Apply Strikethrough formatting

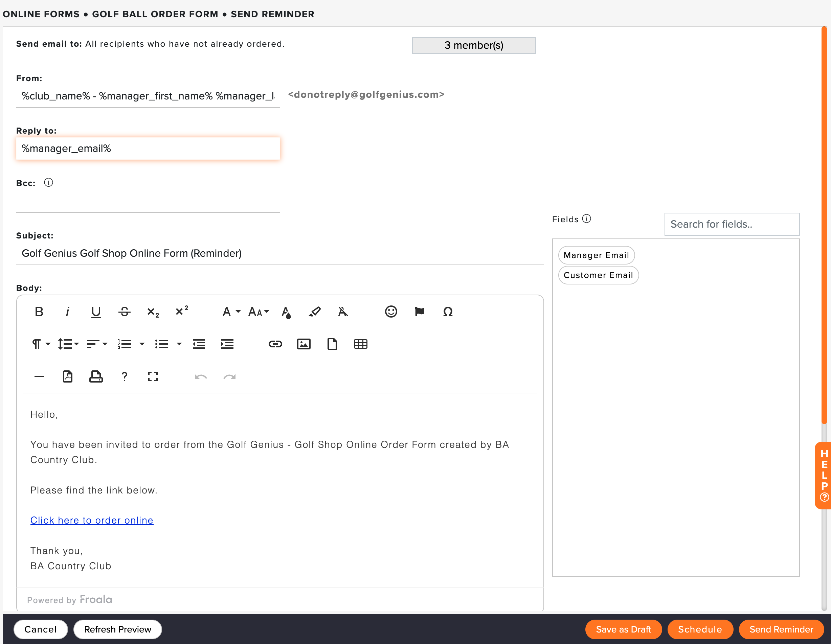[125, 312]
